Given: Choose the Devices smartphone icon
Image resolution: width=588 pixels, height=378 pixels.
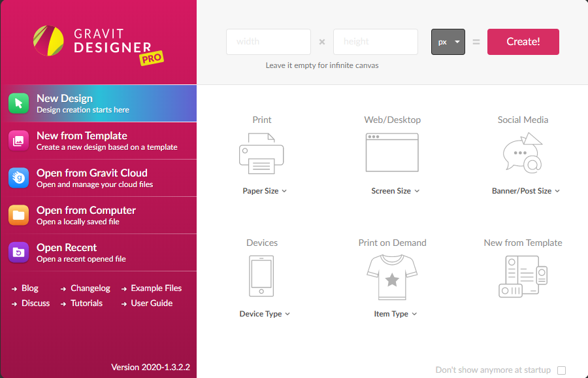Looking at the screenshot, I should pyautogui.click(x=261, y=276).
